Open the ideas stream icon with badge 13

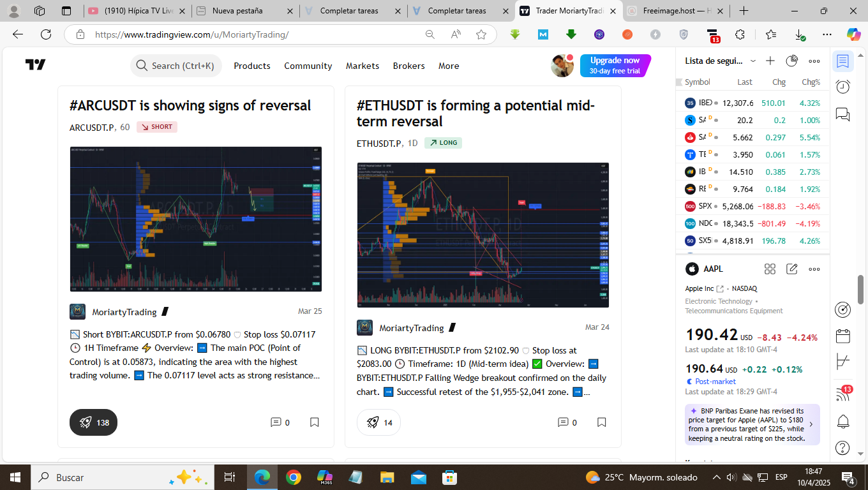point(843,394)
